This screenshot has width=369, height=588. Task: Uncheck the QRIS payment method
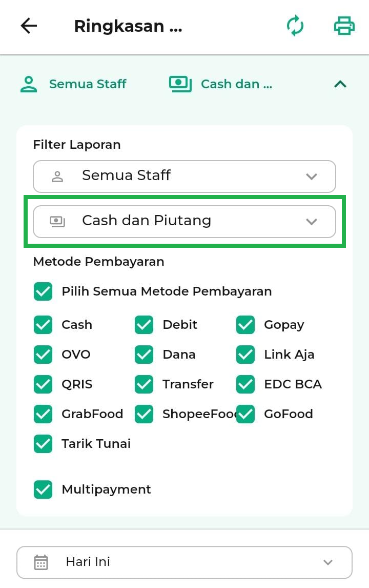coord(43,384)
